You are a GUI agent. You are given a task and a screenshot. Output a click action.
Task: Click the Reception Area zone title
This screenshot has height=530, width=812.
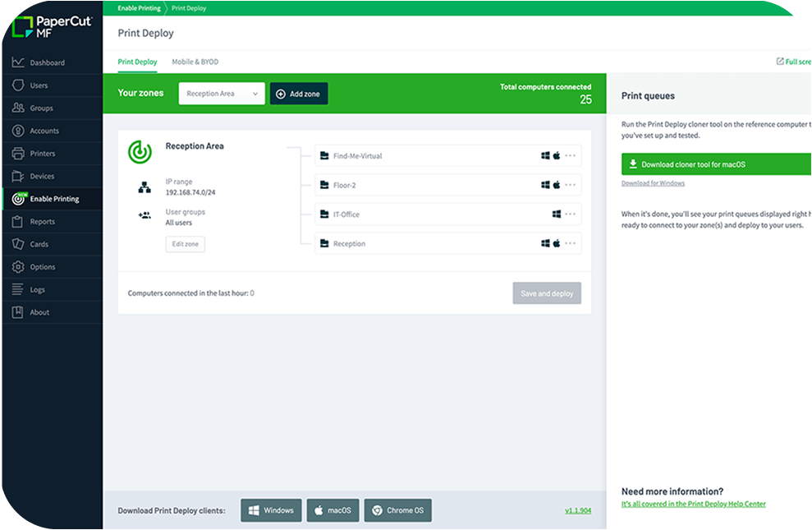point(195,146)
